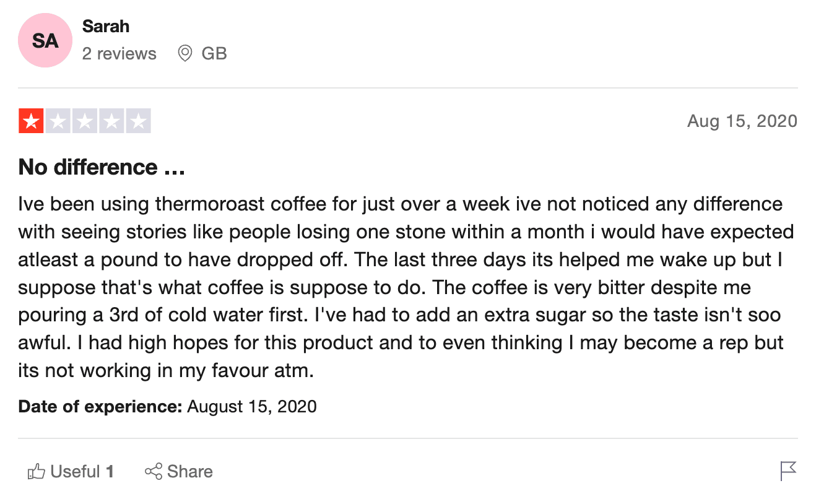
Task: Mark review as Useful via text label
Action: coord(76,472)
